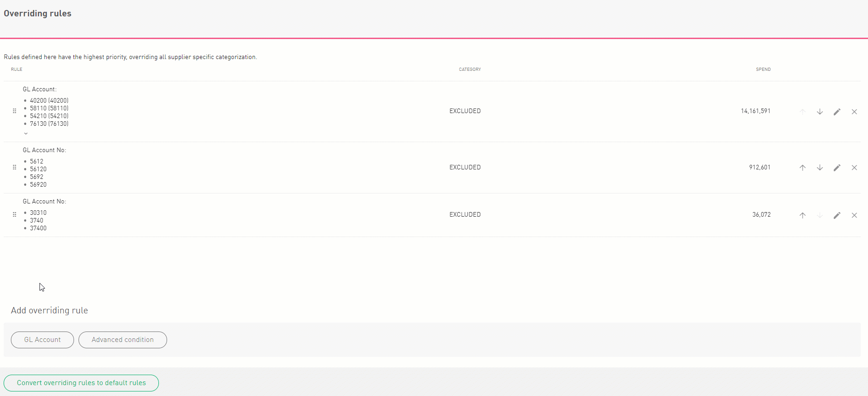This screenshot has width=868, height=396.
Task: Edit the 14,161,591 spend rule with pencil
Action: pyautogui.click(x=837, y=112)
